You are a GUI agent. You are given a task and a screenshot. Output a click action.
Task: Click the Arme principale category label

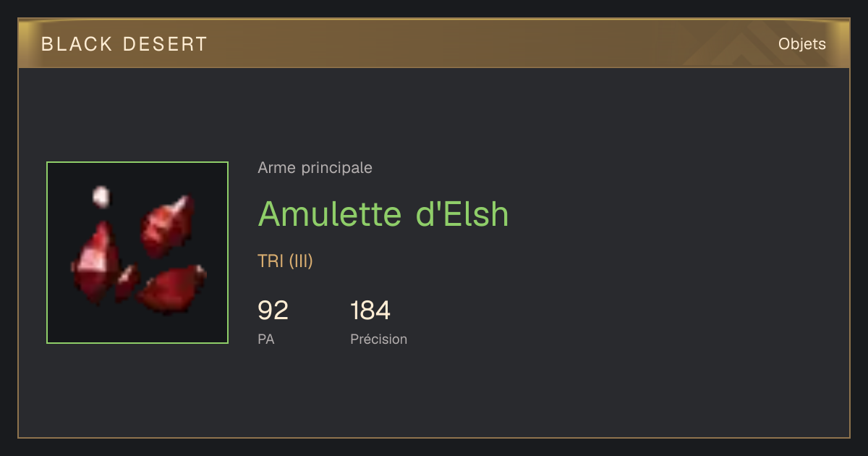[x=315, y=168]
